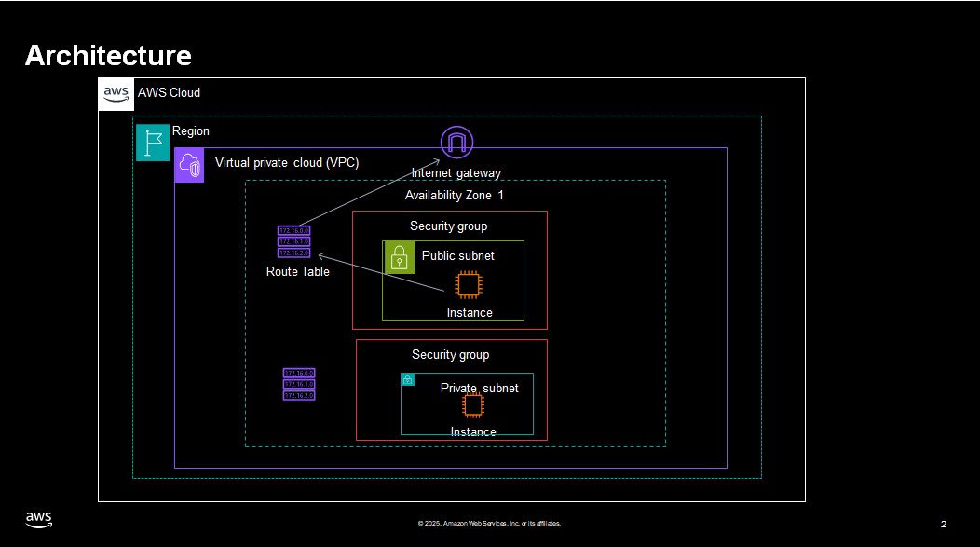The image size is (980, 547).
Task: Select the Region label text
Action: (x=191, y=131)
